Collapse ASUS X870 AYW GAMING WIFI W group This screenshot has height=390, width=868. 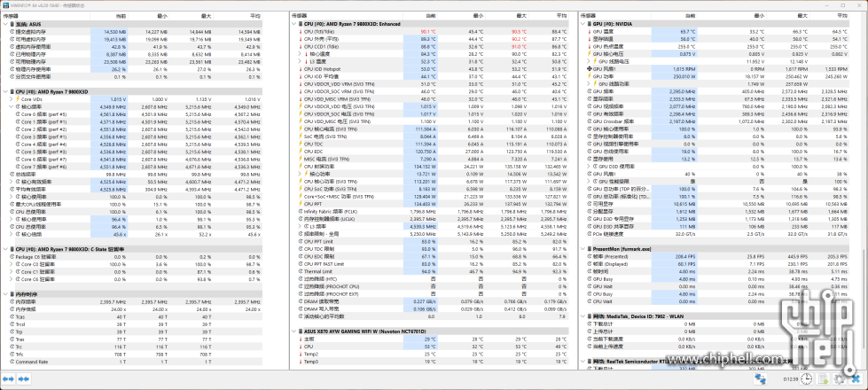click(293, 331)
